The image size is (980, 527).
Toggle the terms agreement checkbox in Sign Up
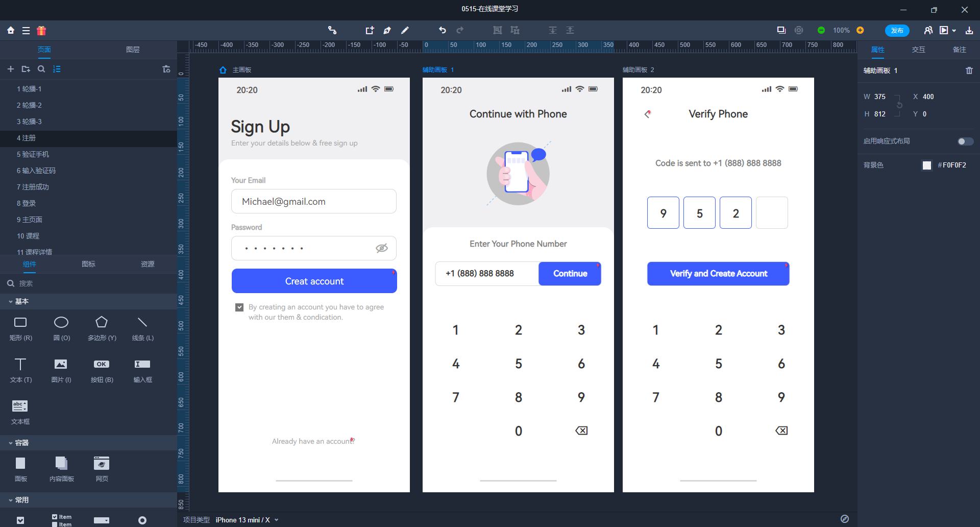click(x=239, y=307)
